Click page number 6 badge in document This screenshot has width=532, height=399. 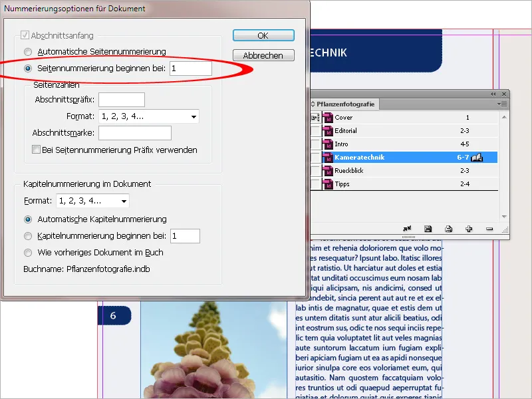114,315
